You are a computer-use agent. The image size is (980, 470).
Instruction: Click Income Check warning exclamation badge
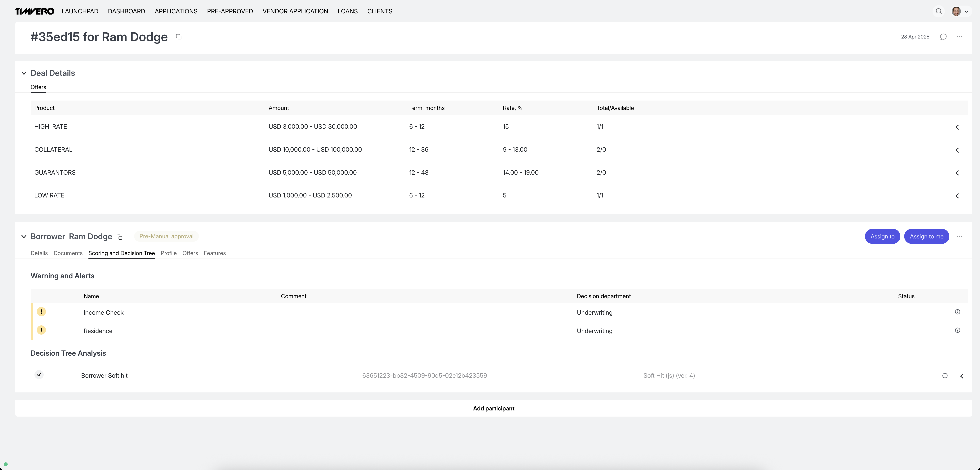click(41, 312)
